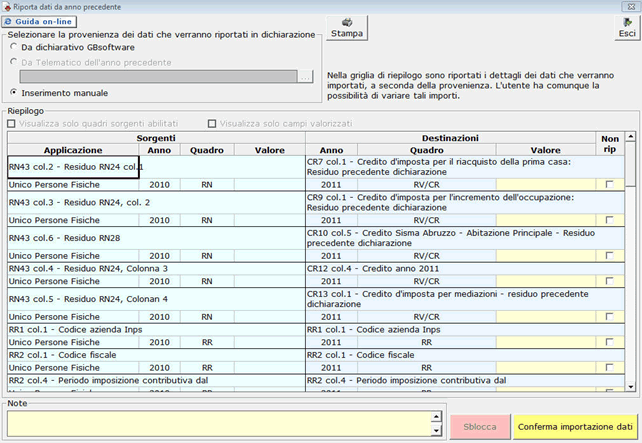Screen dimensions: 642x443
Task: Check Non rip for CR13 col.1 row
Action: [610, 317]
